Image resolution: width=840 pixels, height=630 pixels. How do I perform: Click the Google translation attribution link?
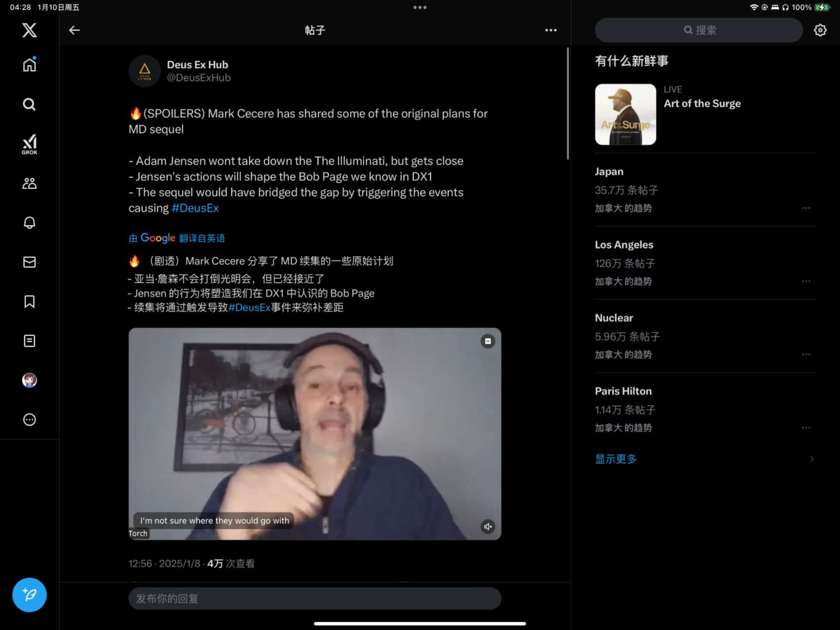pyautogui.click(x=177, y=238)
